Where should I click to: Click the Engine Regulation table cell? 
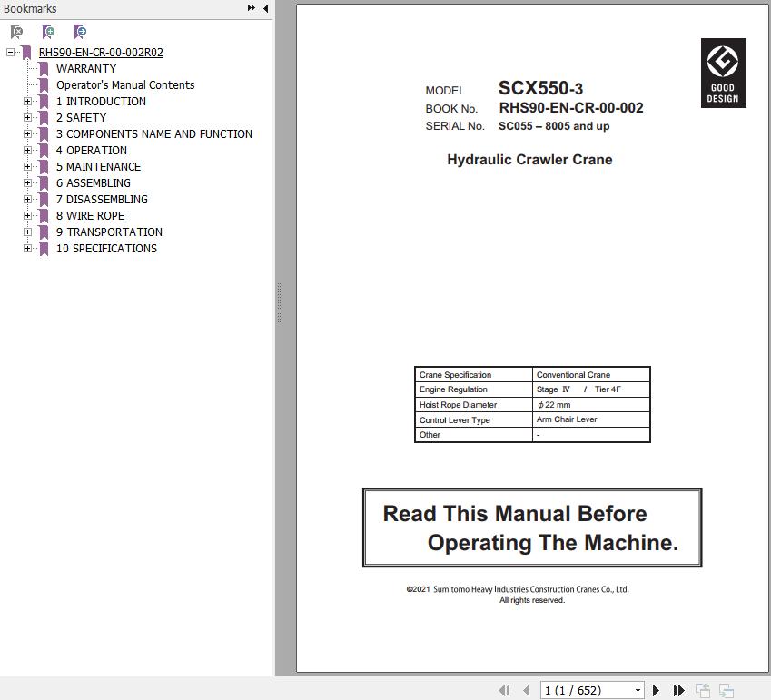coord(473,389)
